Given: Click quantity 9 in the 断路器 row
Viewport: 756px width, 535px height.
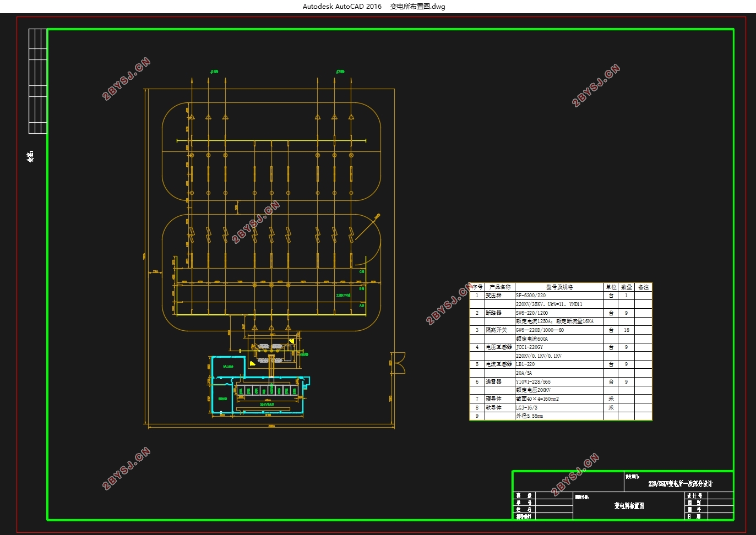Looking at the screenshot, I should point(626,313).
